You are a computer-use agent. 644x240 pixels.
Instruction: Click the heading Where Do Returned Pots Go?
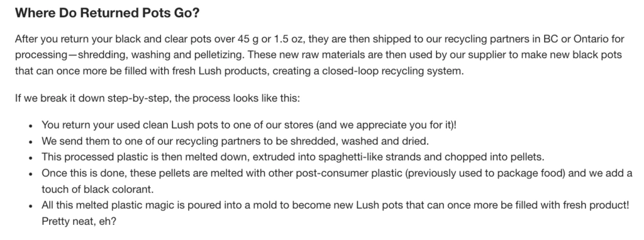point(107,13)
